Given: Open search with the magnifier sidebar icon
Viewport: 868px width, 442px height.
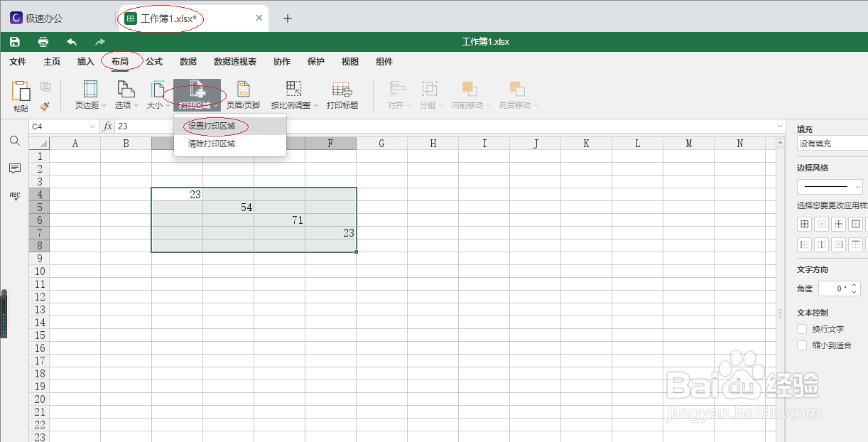Looking at the screenshot, I should 14,141.
